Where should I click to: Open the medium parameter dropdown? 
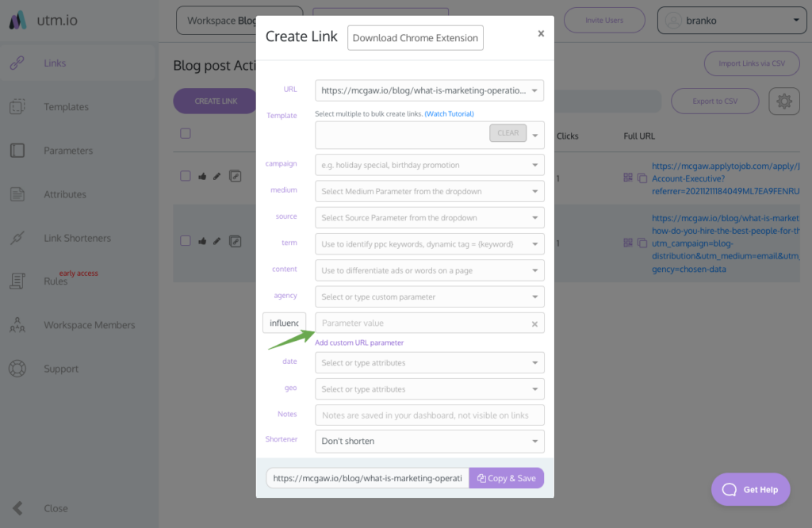(x=429, y=191)
